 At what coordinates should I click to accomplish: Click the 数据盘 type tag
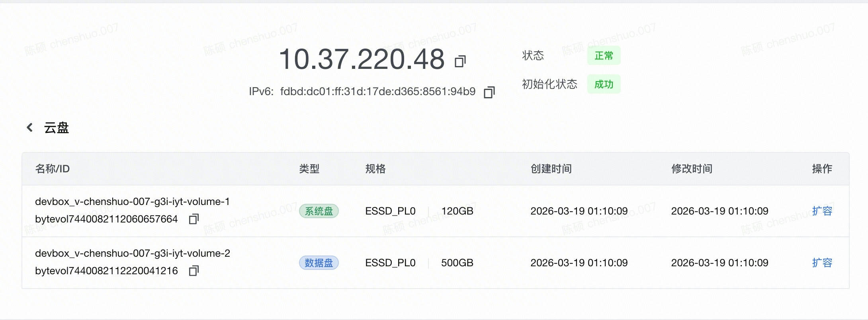pyautogui.click(x=319, y=263)
